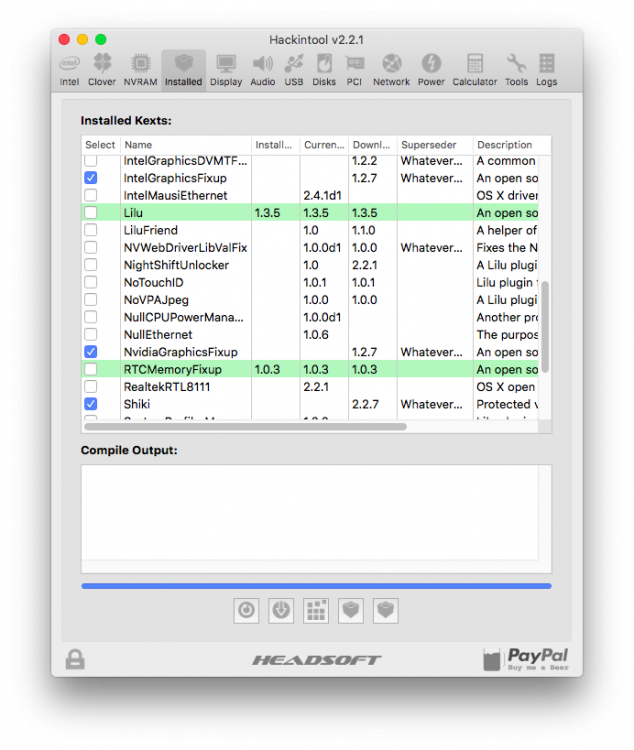Click the Description column header

(512, 145)
